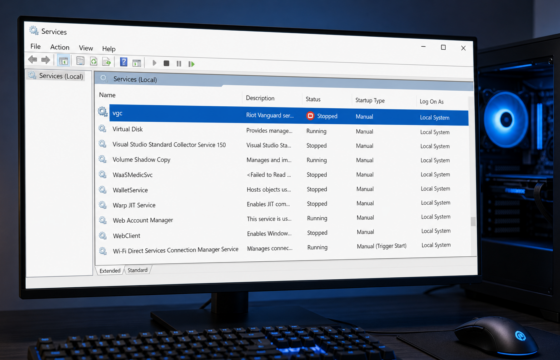Viewport: 560px width, 360px height.
Task: Maximize the Services window
Action: 443,47
